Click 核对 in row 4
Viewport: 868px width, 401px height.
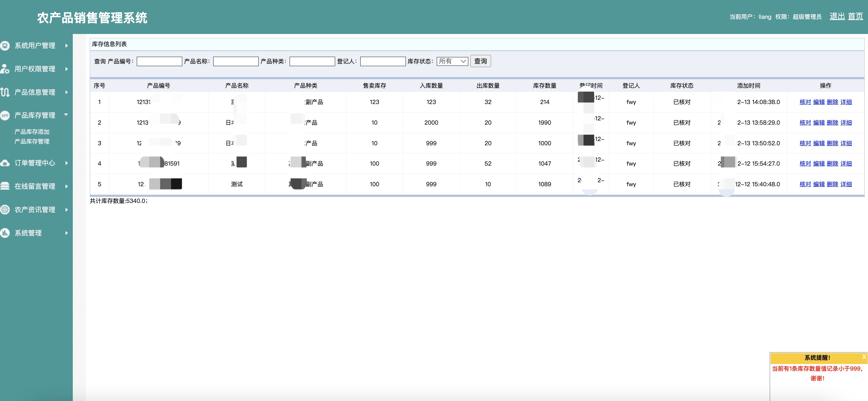click(x=805, y=163)
